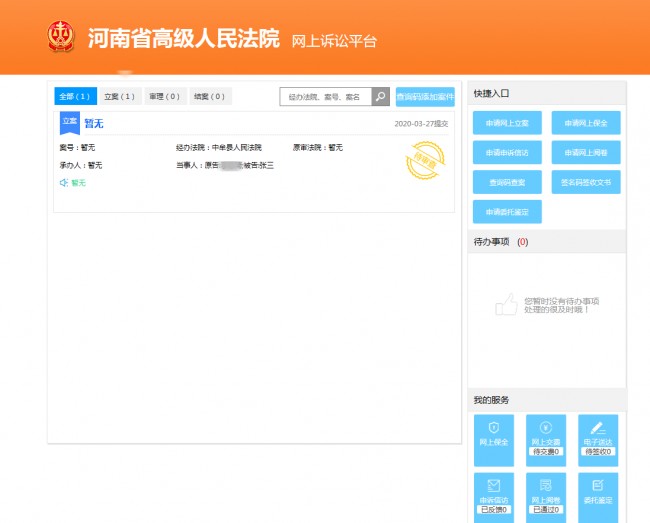Click the 承办人：暂无 field
The image size is (650, 523).
81,165
